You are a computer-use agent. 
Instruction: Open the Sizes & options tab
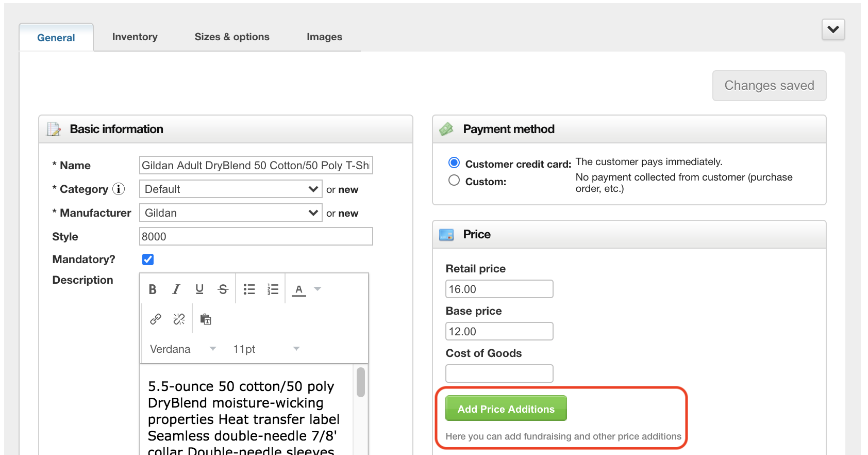(232, 37)
